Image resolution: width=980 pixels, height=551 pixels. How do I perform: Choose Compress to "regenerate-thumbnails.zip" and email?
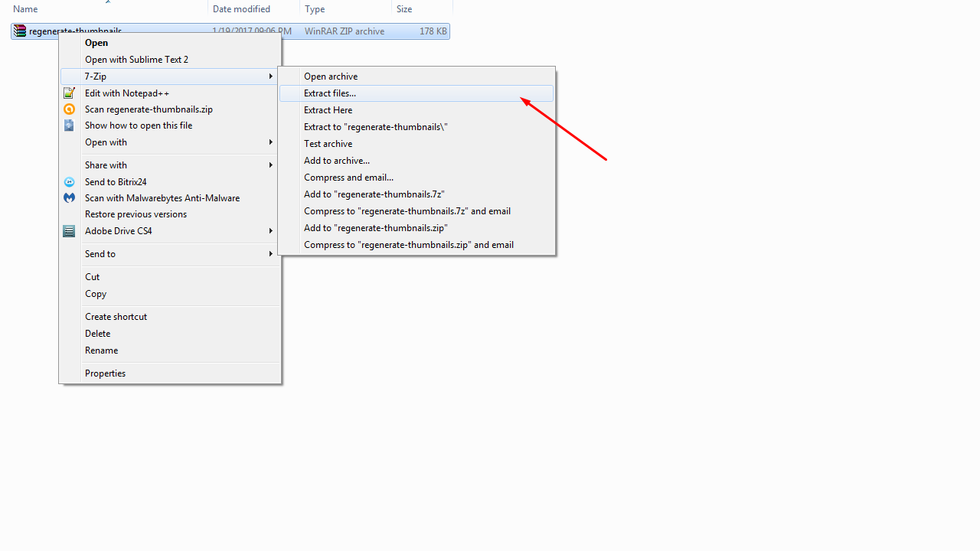pos(416,245)
